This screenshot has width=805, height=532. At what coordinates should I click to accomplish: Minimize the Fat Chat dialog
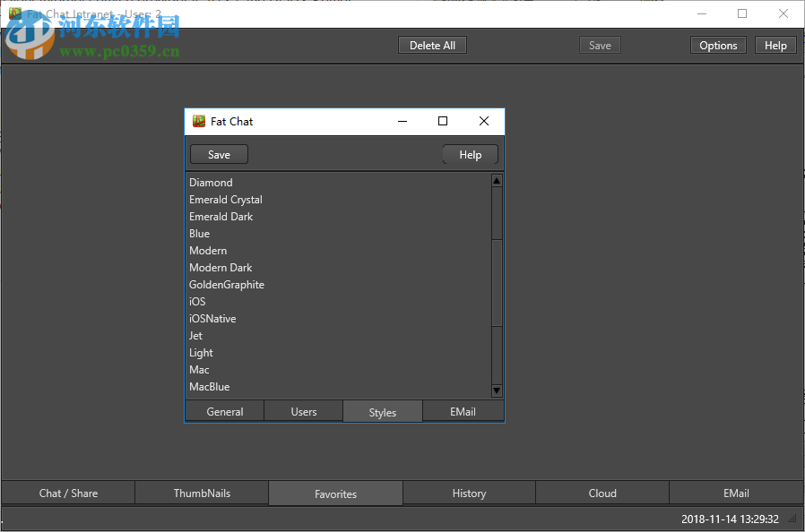(x=402, y=121)
